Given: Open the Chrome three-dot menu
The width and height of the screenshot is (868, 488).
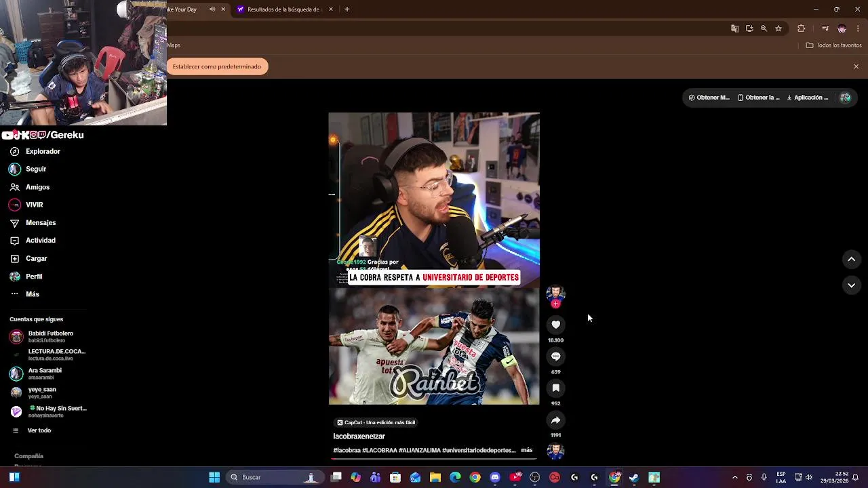Looking at the screenshot, I should pos(858,28).
